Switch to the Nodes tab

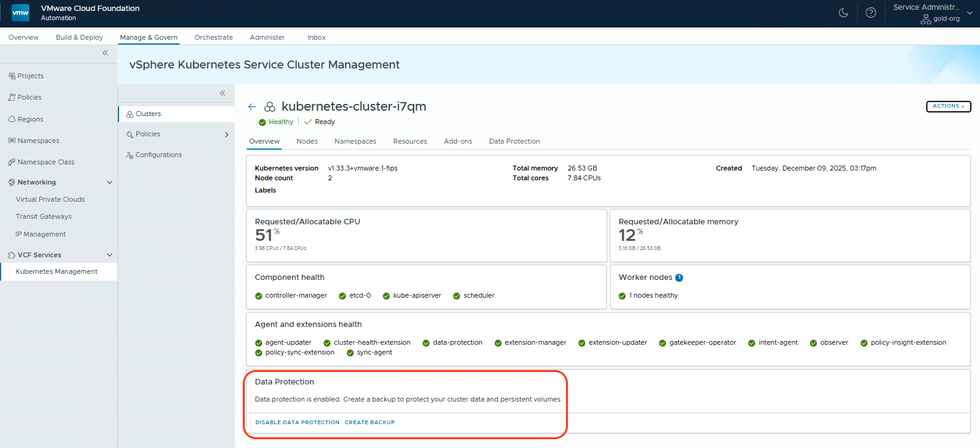307,141
